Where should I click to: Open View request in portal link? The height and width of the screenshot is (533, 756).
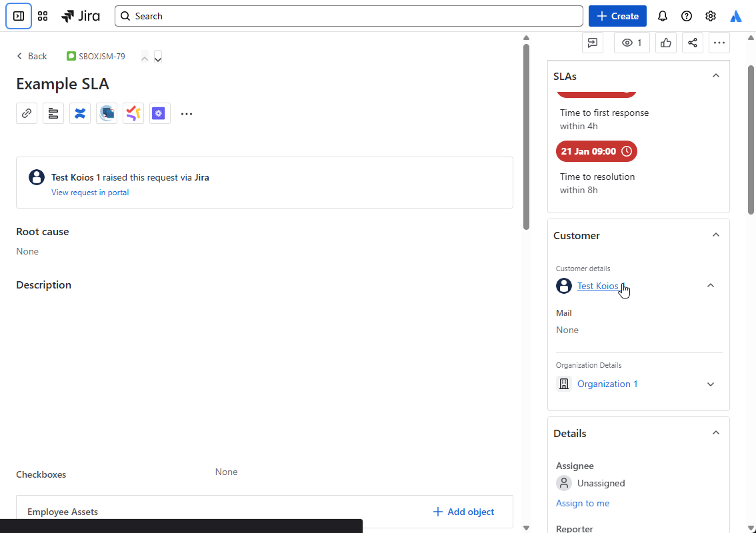[x=90, y=193]
